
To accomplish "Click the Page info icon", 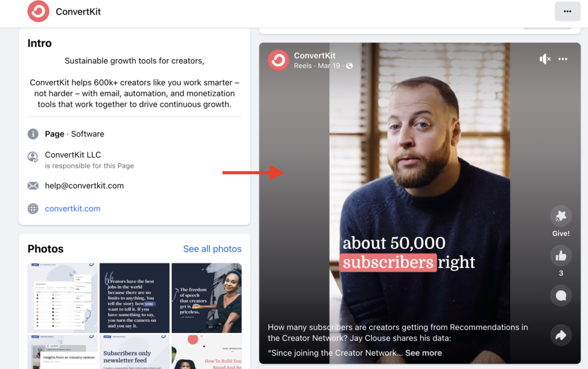I will (33, 134).
